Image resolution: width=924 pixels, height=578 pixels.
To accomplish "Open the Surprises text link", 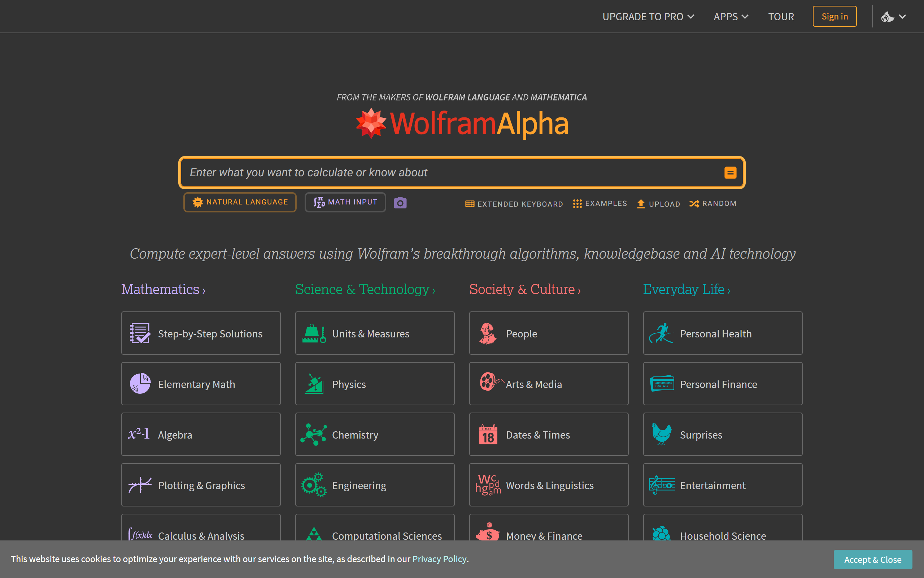I will tap(701, 435).
